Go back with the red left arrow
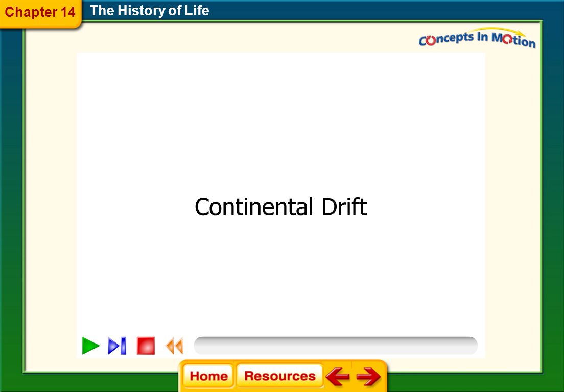The height and width of the screenshot is (392, 564). [x=337, y=376]
